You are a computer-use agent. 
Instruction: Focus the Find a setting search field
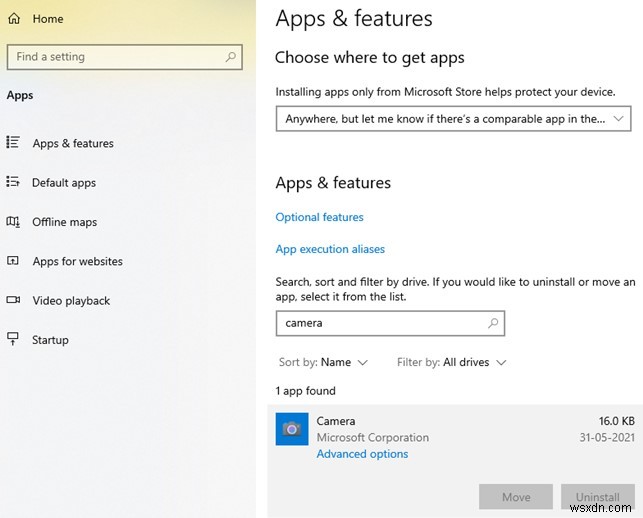[x=125, y=57]
